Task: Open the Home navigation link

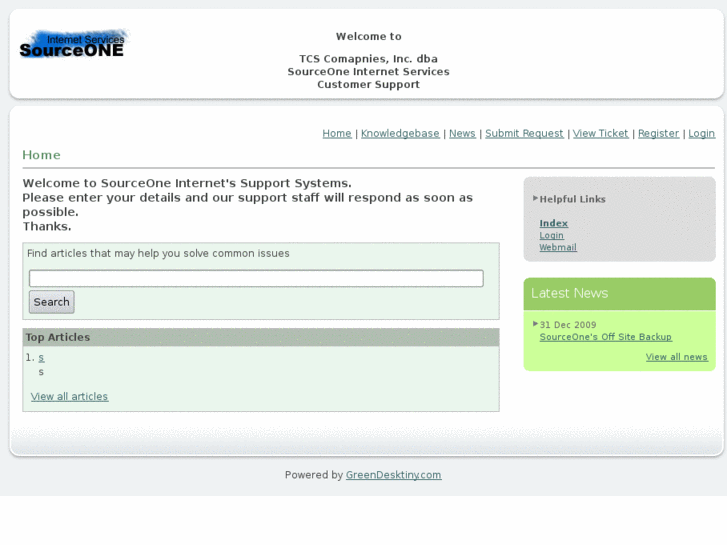Action: click(x=337, y=134)
